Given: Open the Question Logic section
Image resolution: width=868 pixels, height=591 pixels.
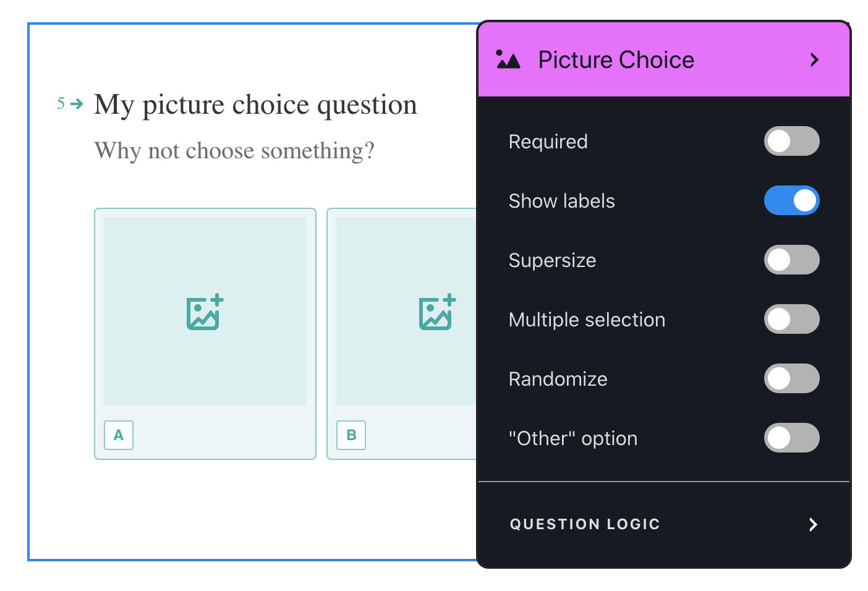Looking at the screenshot, I should (x=664, y=524).
